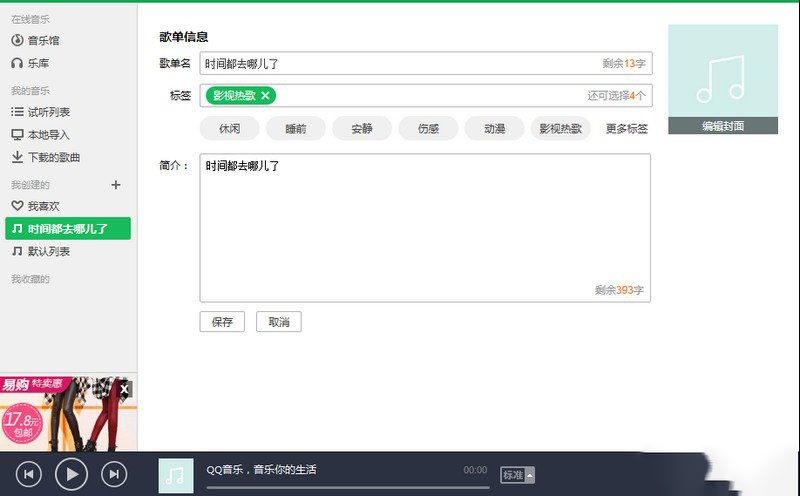The width and height of the screenshot is (800, 496).
Task: Remove the 影视热歌 tag with X
Action: (265, 95)
